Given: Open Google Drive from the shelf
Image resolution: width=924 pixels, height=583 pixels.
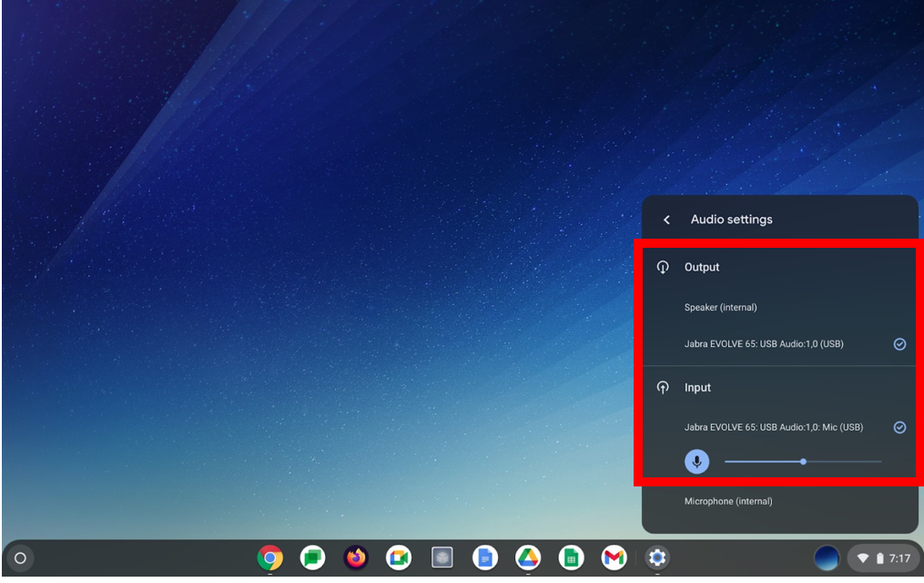Looking at the screenshot, I should (x=528, y=557).
